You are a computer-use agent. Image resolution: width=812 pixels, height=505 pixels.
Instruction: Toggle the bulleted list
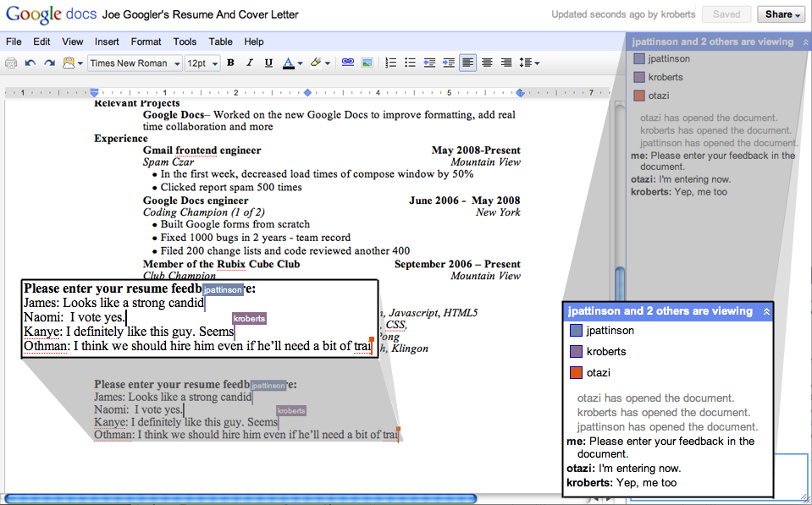click(x=410, y=63)
